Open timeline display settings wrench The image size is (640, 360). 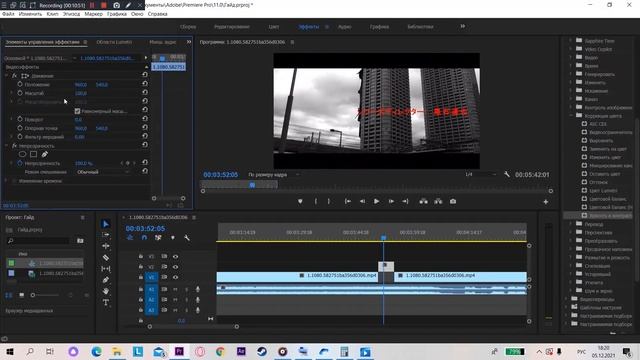click(x=187, y=238)
